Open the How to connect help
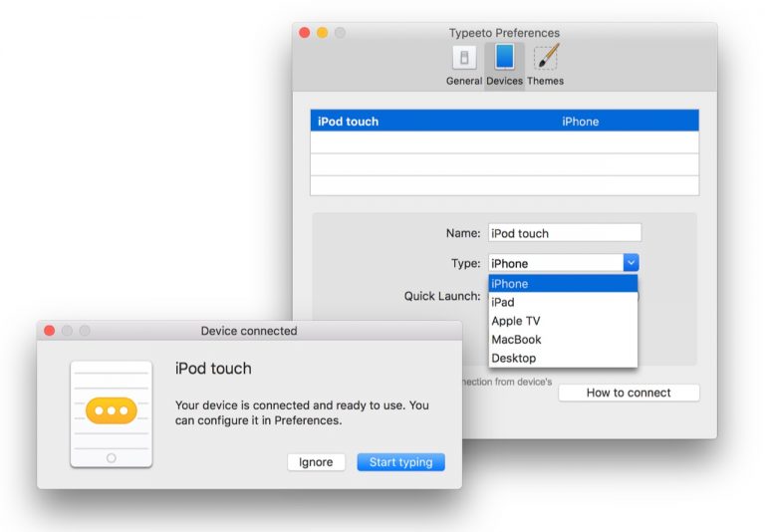Image resolution: width=765 pixels, height=532 pixels. (629, 393)
